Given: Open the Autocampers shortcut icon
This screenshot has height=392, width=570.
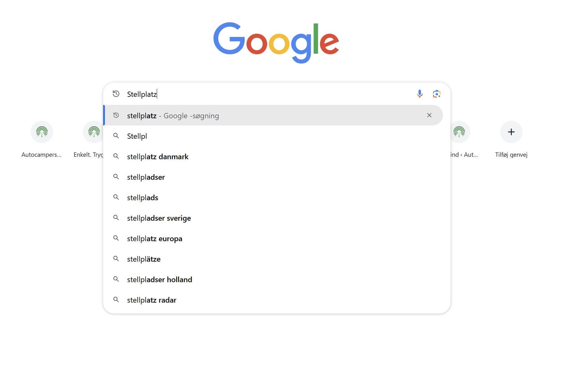Looking at the screenshot, I should (42, 132).
